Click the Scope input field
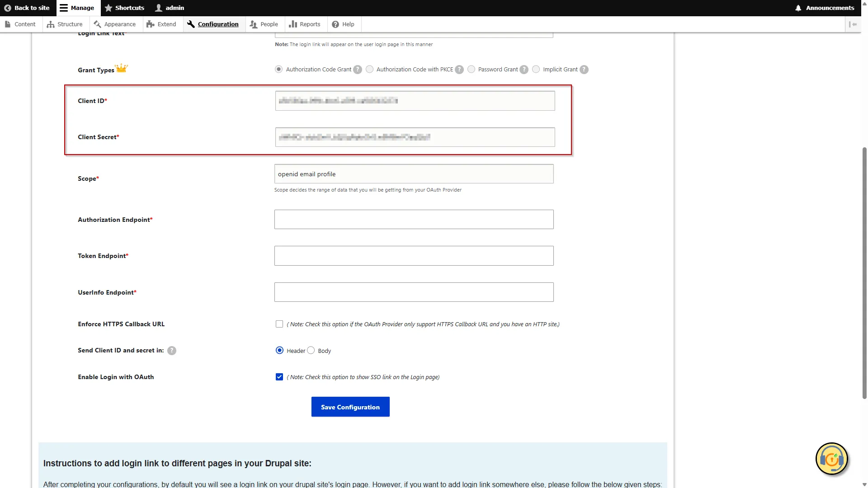Viewport: 868px width, 488px height. pyautogui.click(x=414, y=174)
